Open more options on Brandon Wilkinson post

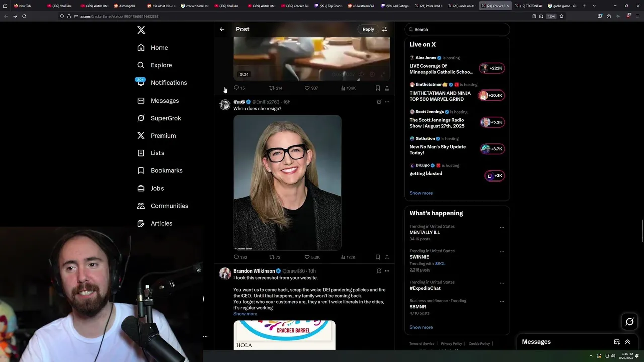[x=387, y=271]
